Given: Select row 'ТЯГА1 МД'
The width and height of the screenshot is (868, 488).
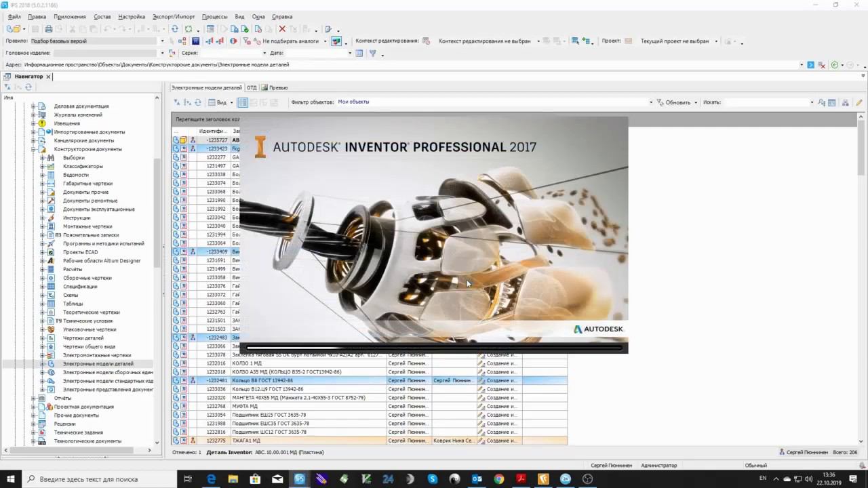Looking at the screenshot, I should [x=370, y=441].
